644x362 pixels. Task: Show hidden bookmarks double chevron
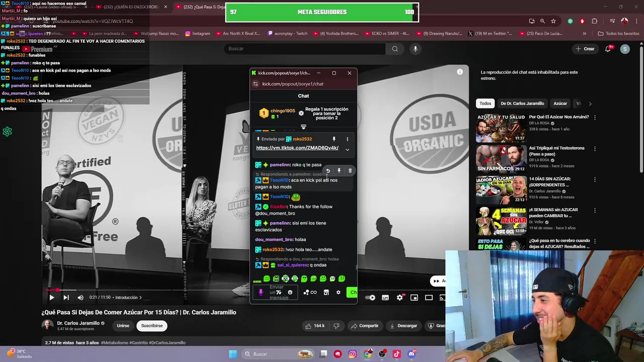[x=584, y=34]
